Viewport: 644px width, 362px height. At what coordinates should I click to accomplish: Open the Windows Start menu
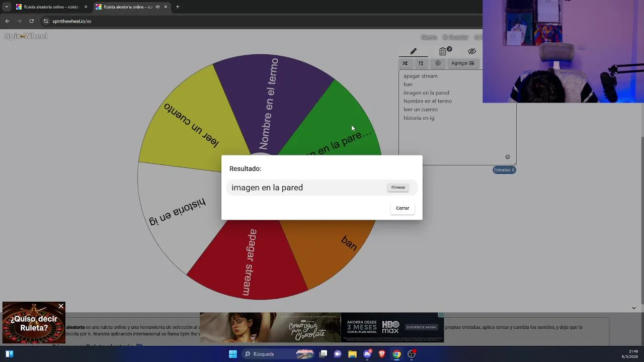(233, 354)
